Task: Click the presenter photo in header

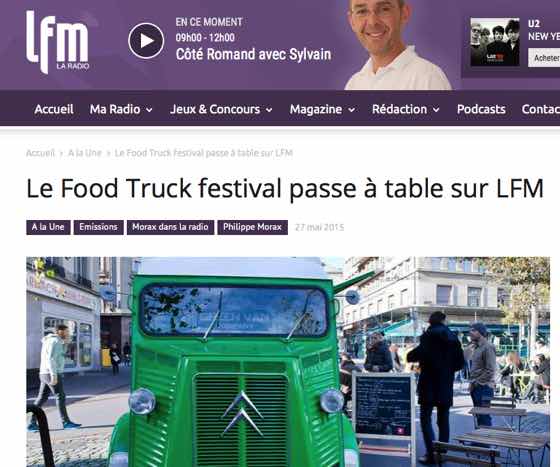Action: click(398, 45)
